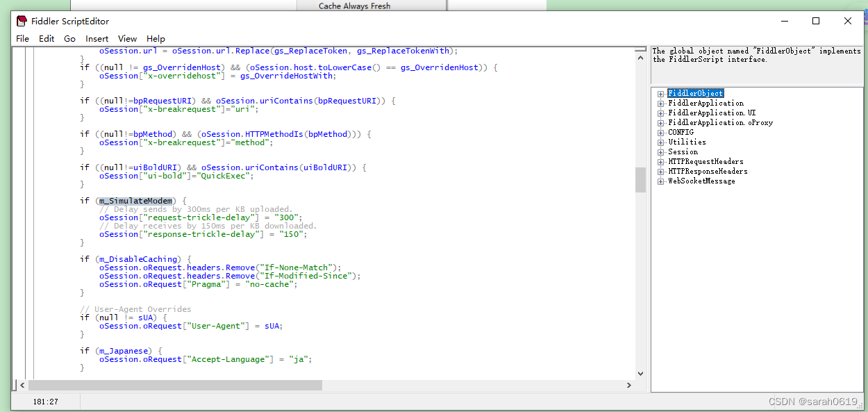
Task: Click the horizontal scrollbar right arrow
Action: 629,385
